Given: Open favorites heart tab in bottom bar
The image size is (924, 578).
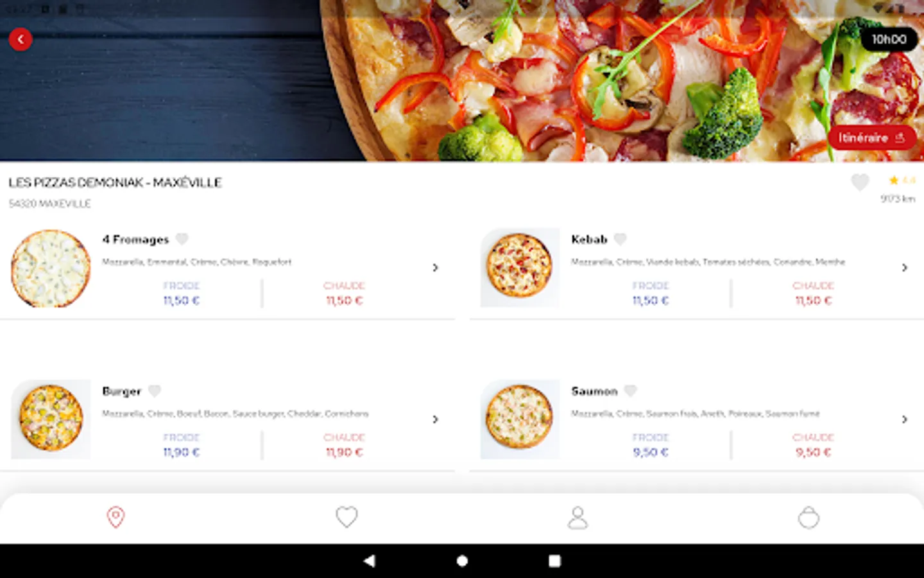Looking at the screenshot, I should [x=346, y=517].
